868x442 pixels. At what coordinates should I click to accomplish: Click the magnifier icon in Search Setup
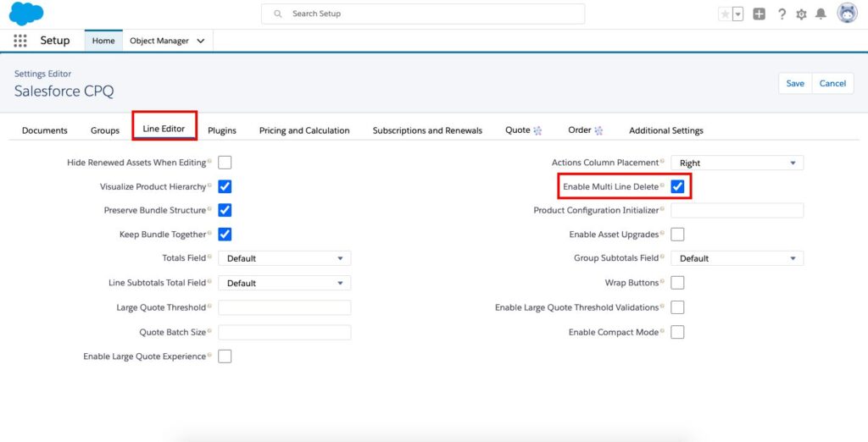click(x=278, y=14)
